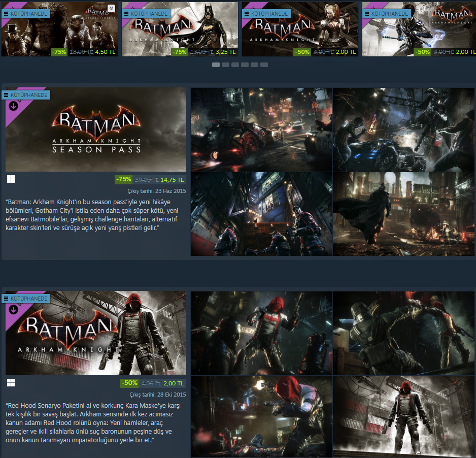Open Season Pass Batmobile street screenshot
476x458 pixels.
click(x=261, y=129)
